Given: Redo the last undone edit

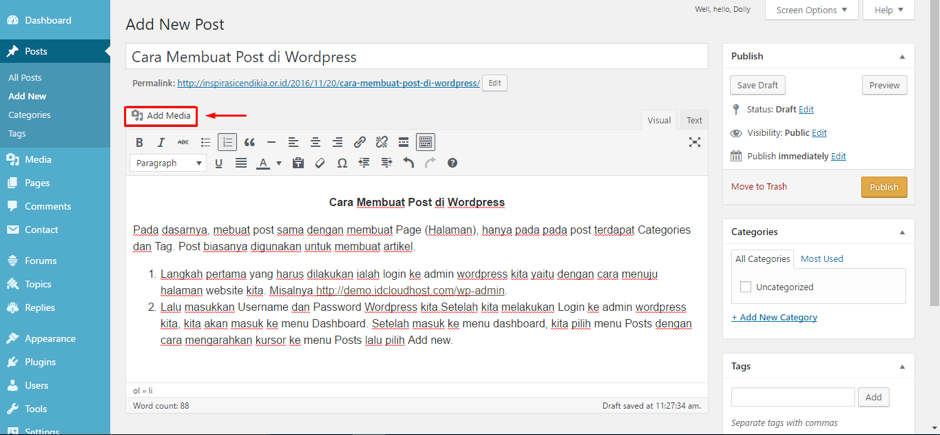Looking at the screenshot, I should click(430, 163).
